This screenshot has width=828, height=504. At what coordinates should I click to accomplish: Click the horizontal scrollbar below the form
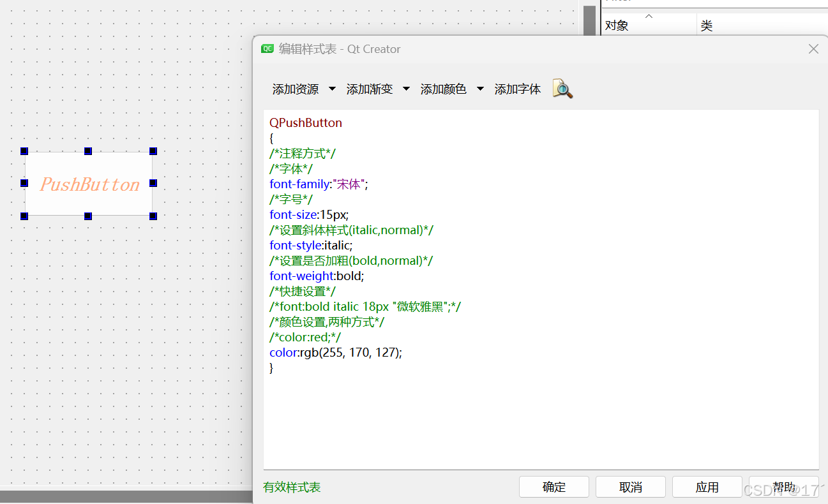click(x=126, y=497)
